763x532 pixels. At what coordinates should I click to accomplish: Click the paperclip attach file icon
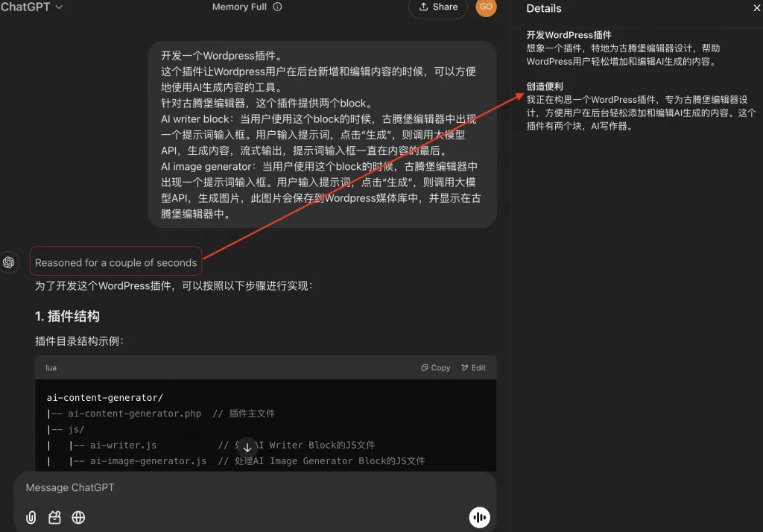[x=31, y=517]
